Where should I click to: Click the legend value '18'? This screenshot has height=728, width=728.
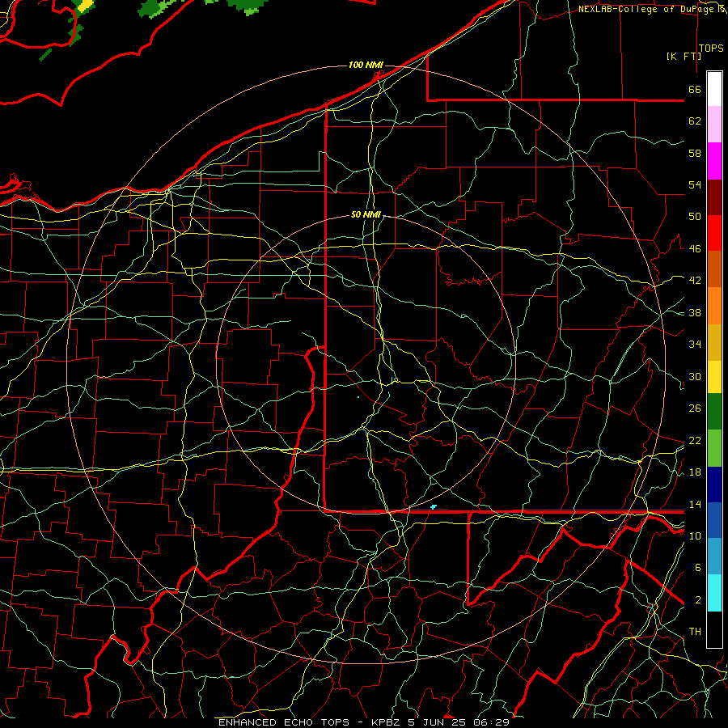(x=695, y=472)
